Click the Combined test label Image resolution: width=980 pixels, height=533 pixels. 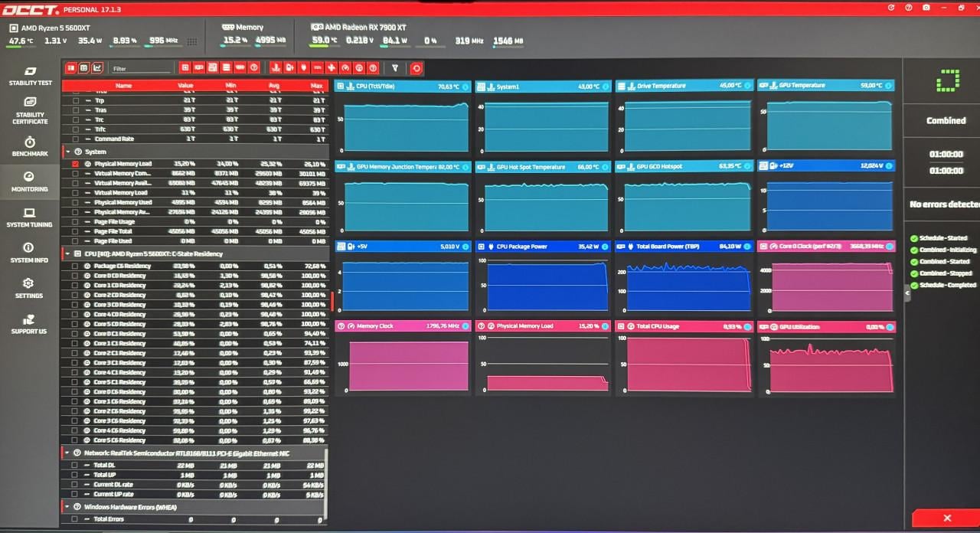pyautogui.click(x=946, y=120)
